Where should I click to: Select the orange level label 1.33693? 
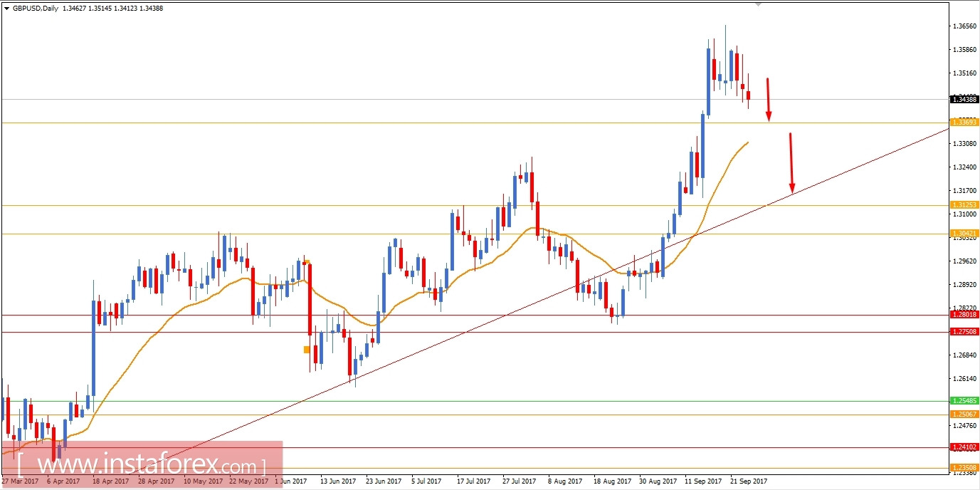coord(964,123)
